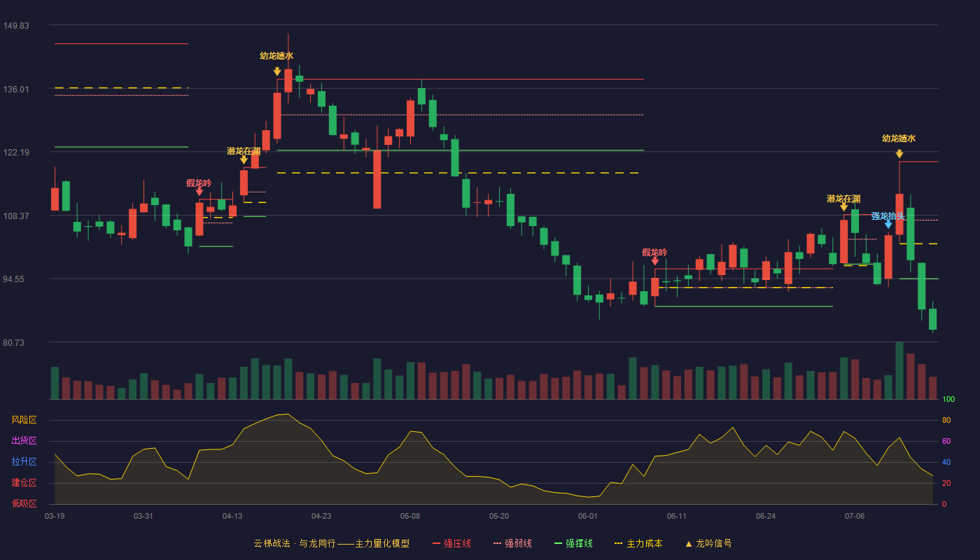The image size is (980, 560).
Task: Click the 06-24 date label
Action: [x=766, y=517]
